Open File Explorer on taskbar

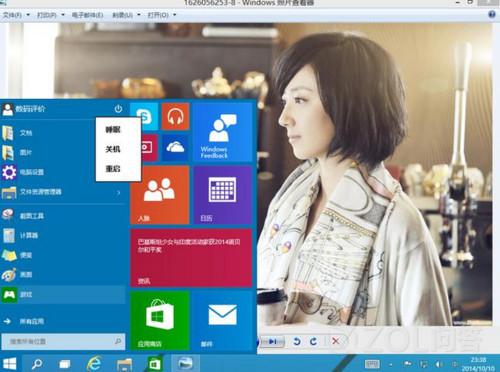pos(124,364)
